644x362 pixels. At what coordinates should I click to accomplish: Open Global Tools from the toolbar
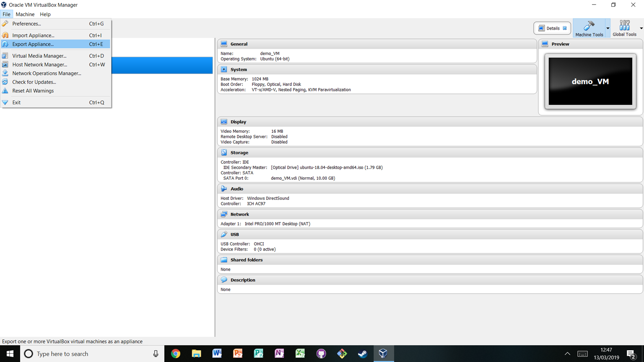click(624, 28)
